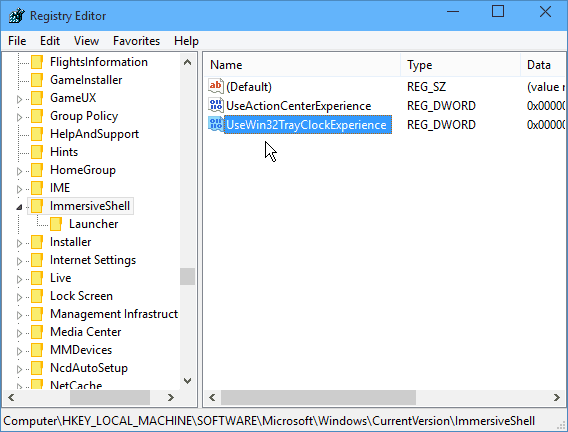Screen dimensions: 568x432
Task: Select the Hints key label
Action: click(64, 152)
